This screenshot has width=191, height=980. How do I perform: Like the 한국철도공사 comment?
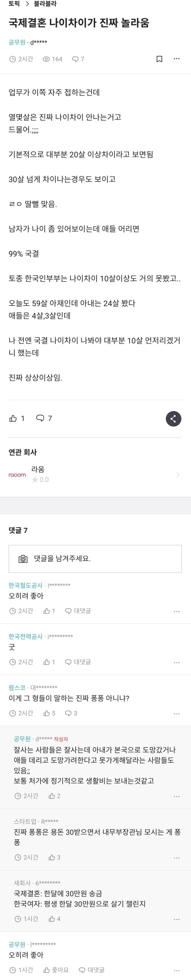[47, 611]
